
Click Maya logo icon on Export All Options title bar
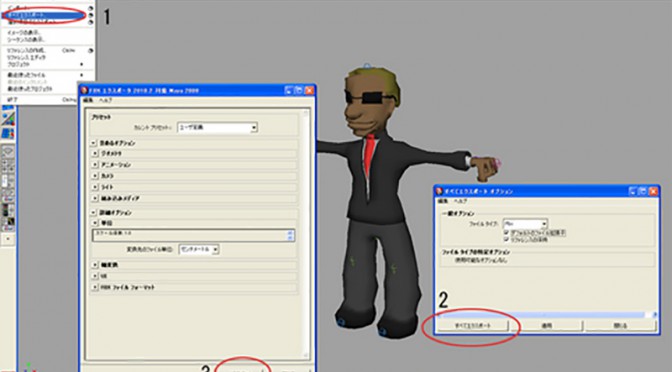pyautogui.click(x=439, y=191)
